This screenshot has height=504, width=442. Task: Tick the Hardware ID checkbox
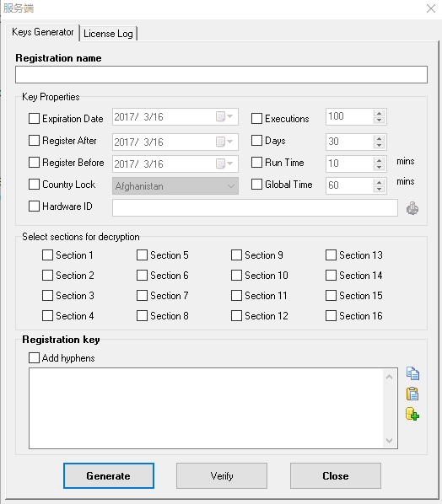point(34,206)
